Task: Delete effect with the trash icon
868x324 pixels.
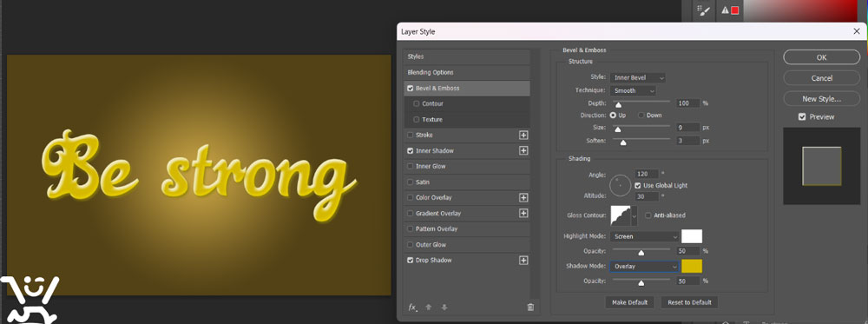Action: (530, 307)
